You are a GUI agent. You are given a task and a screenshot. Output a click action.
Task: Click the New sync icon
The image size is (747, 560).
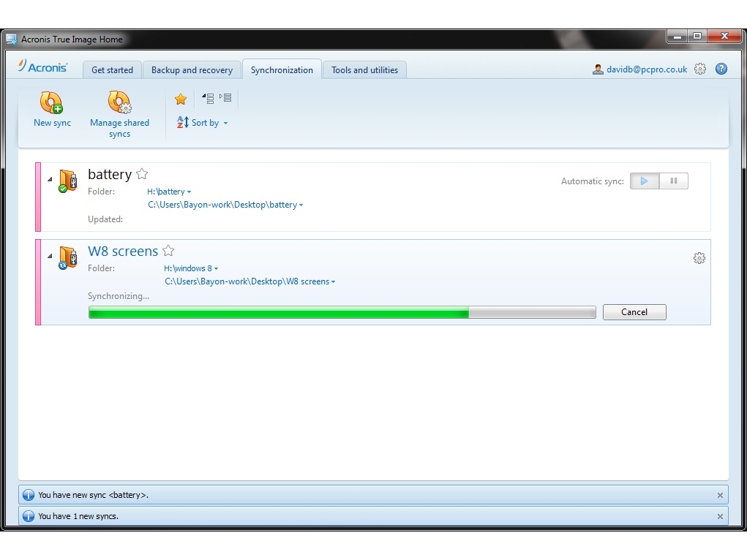pyautogui.click(x=51, y=103)
